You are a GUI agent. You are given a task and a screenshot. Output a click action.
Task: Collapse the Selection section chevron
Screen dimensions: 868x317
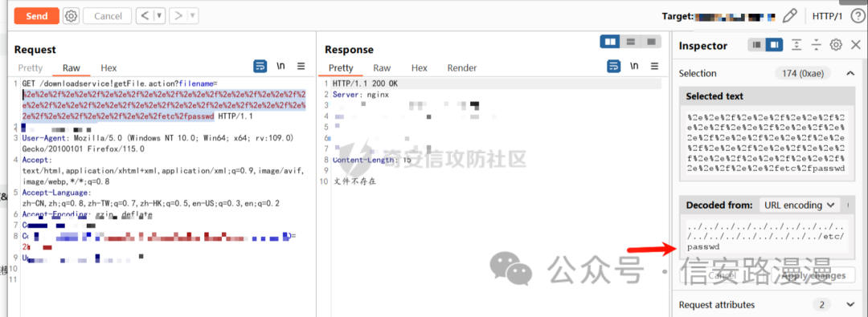[850, 73]
